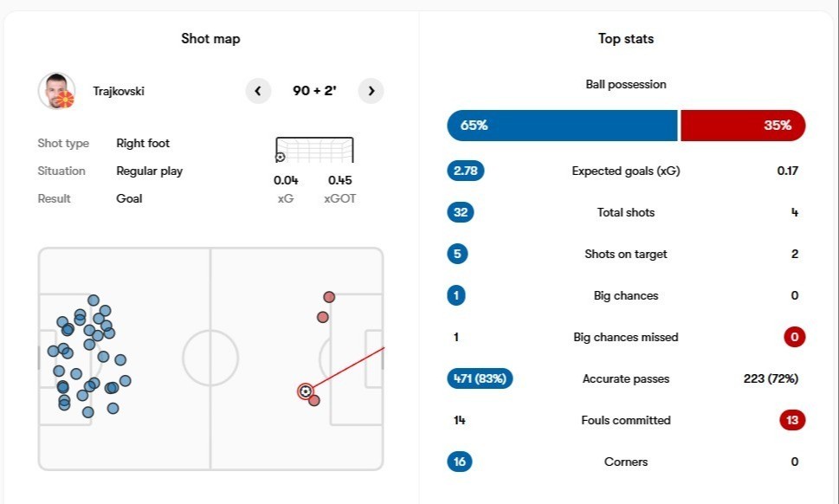The height and width of the screenshot is (504, 839).
Task: Click the blue 65% possession bar
Action: (562, 126)
